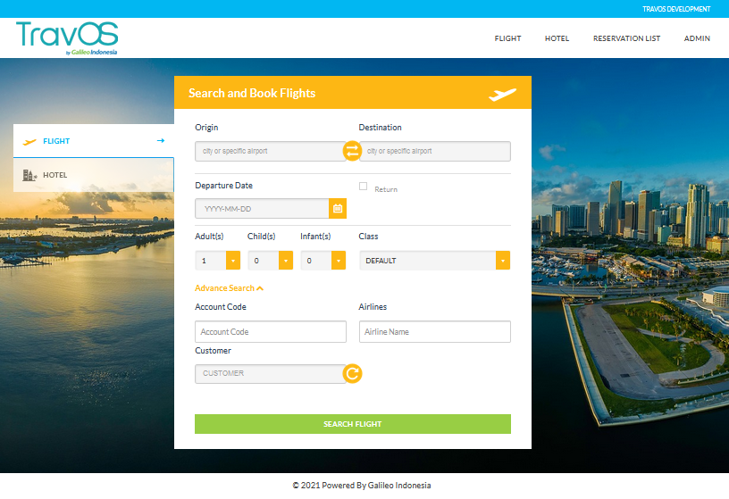Click the airplane icon beside FLIGHT in the sidebar
The image size is (729, 499).
pos(30,141)
